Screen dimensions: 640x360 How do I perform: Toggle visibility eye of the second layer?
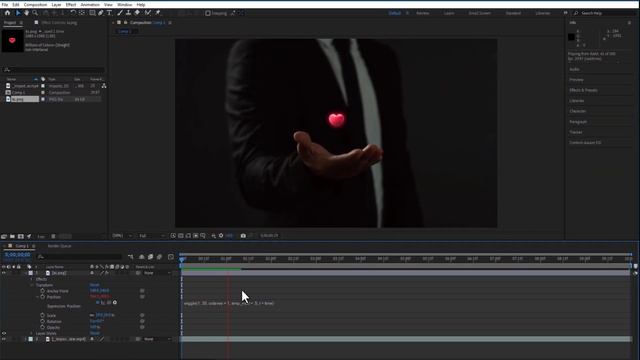coord(4,339)
